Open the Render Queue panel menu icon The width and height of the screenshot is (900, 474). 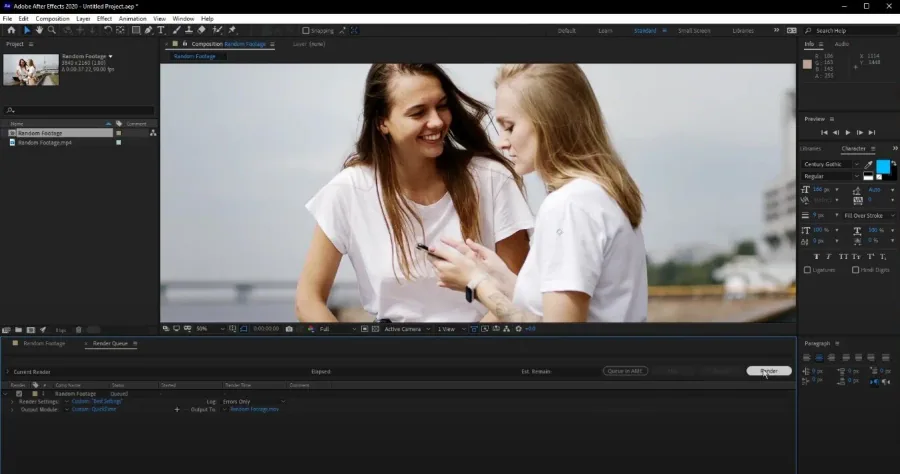pyautogui.click(x=135, y=344)
